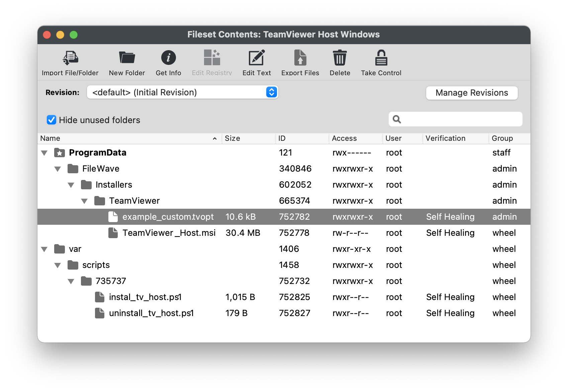Collapse the 735737 folder triangle
The image size is (568, 392).
tap(71, 282)
